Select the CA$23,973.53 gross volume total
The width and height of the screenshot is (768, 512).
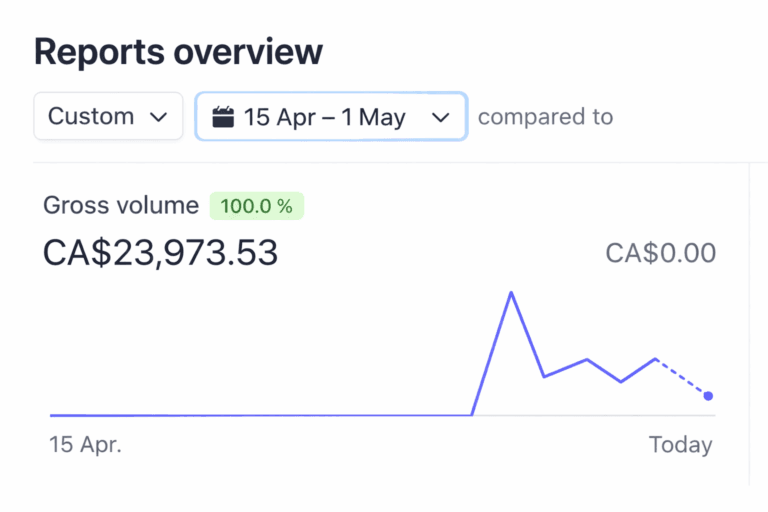160,253
